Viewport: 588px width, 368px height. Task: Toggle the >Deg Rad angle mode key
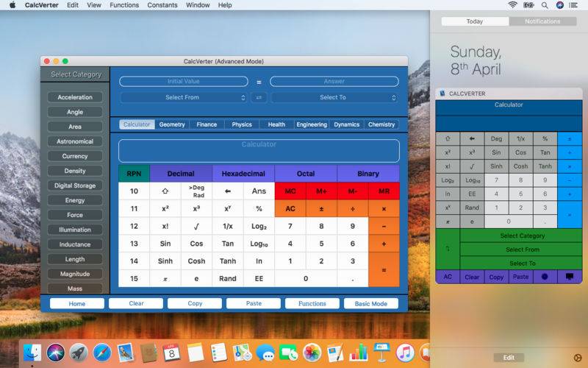[196, 191]
